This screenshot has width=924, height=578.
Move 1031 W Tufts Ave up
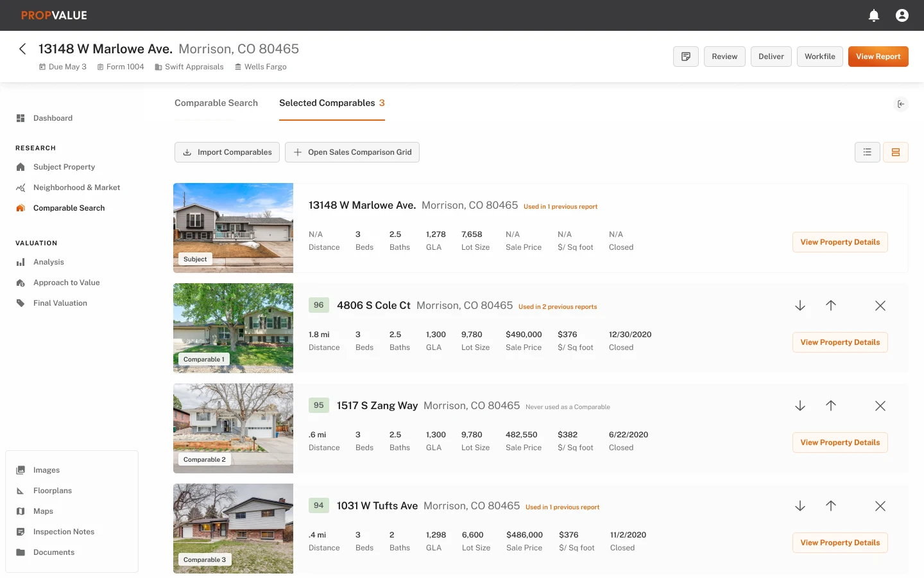(x=831, y=506)
